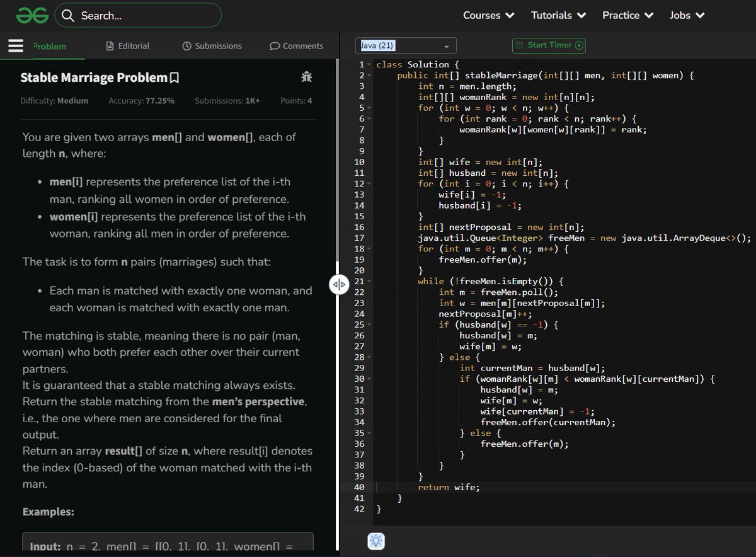Click the 'Accuracy: 77.25%' text
Image resolution: width=756 pixels, height=557 pixels.
click(141, 101)
